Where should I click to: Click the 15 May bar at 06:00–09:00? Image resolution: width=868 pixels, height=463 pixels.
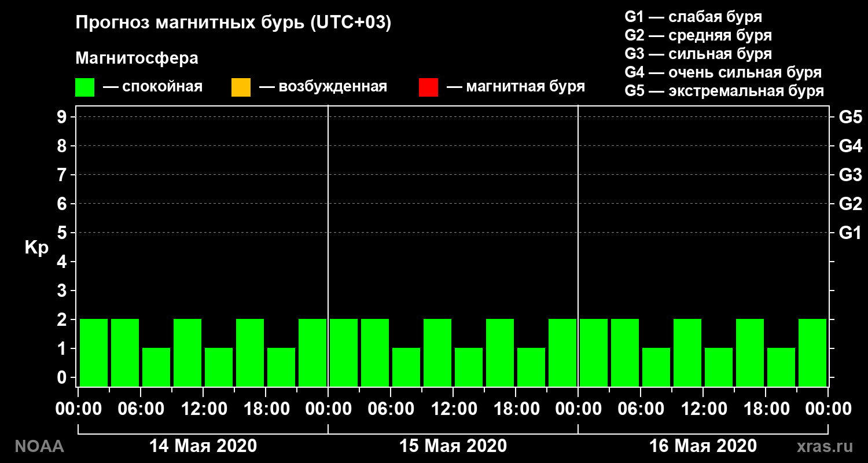406,367
